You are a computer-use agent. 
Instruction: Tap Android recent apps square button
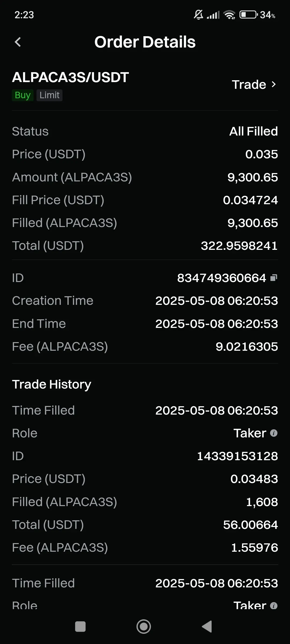(x=80, y=627)
